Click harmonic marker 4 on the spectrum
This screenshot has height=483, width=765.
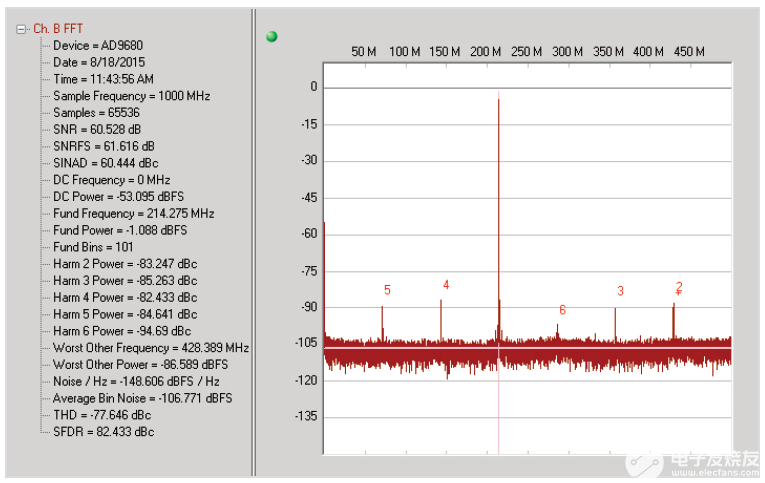tap(446, 285)
